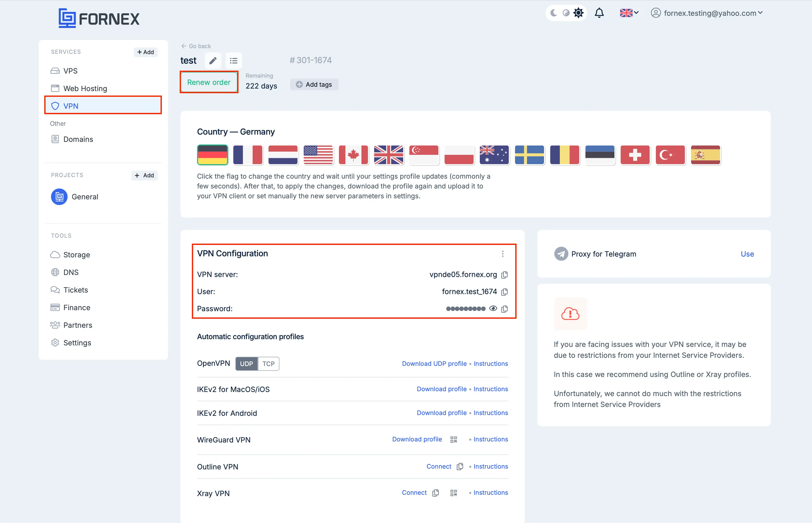Screen dimensions: 812x523
Task: Download WireGuard VPN profile
Action: pyautogui.click(x=417, y=439)
